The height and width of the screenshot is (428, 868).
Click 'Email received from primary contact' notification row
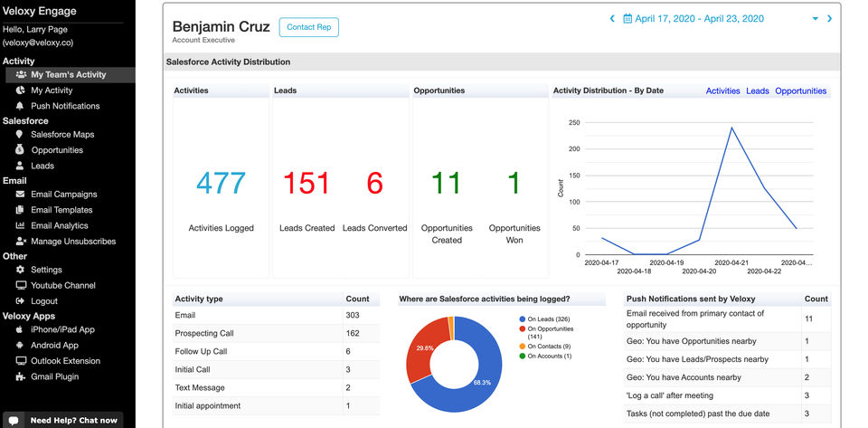(727, 319)
